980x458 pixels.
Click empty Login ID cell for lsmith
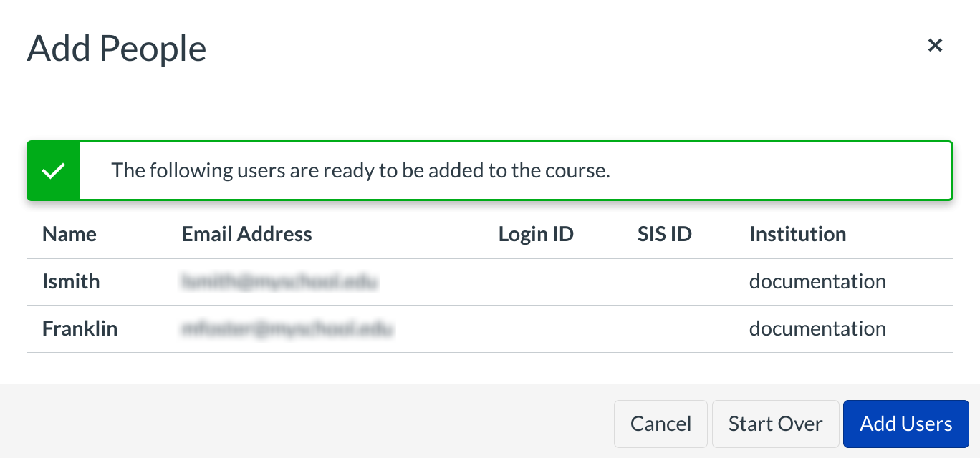tap(536, 281)
